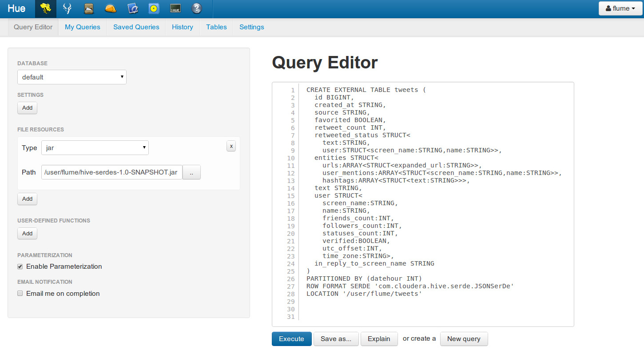Click the New query button
Viewport: 644px width, 350px height.
click(464, 339)
